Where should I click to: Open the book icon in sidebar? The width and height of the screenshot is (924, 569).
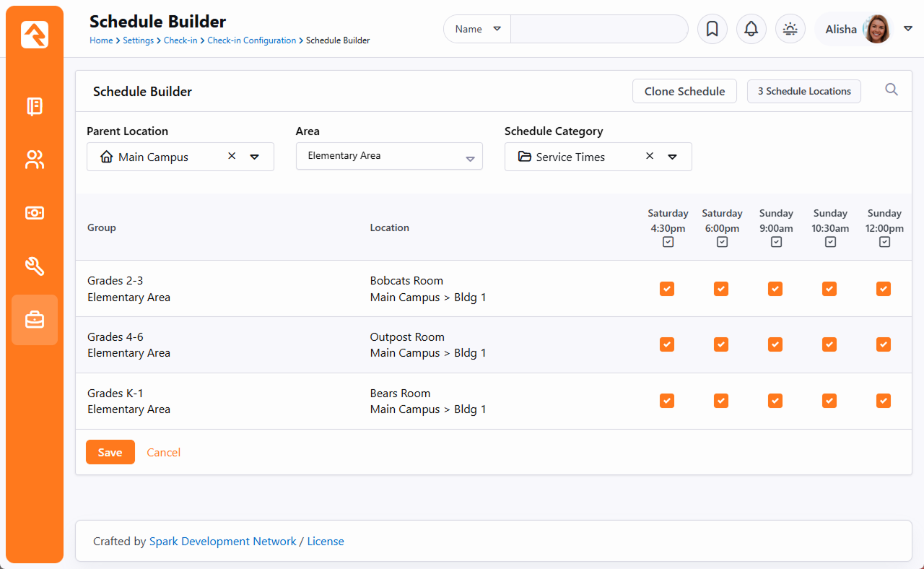click(x=35, y=107)
